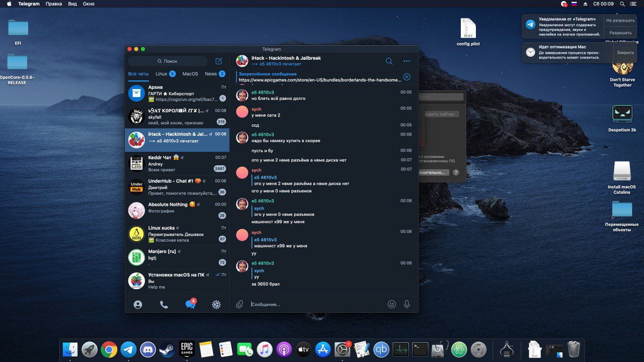The height and width of the screenshot is (362, 644).
Task: Select the Despotism 3k desktop icon
Action: (x=622, y=118)
